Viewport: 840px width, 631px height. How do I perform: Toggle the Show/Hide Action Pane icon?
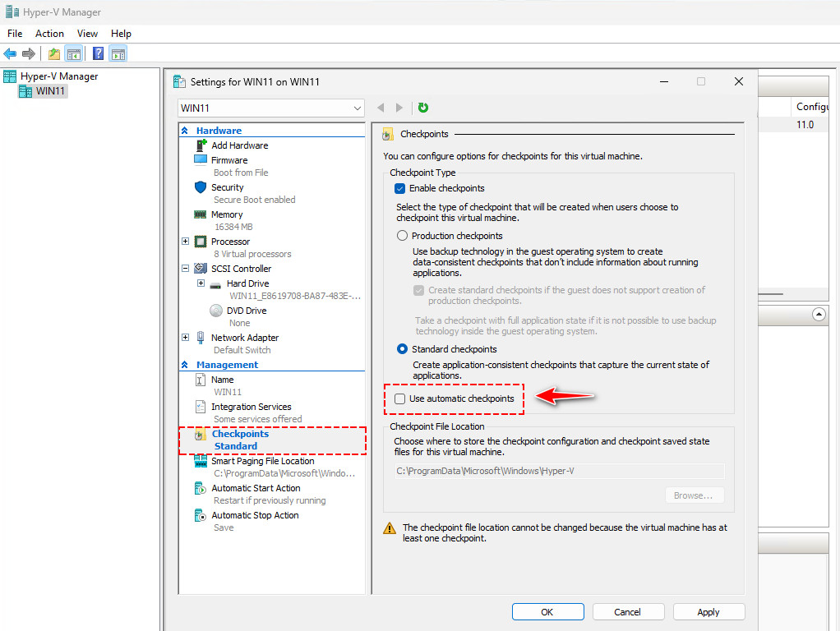tap(118, 53)
